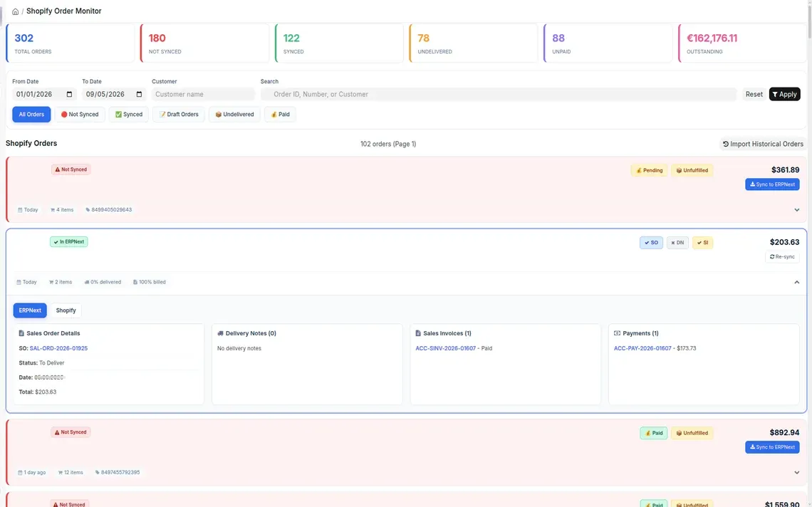The image size is (812, 507).
Task: Select the All Orders filter
Action: [x=31, y=115]
